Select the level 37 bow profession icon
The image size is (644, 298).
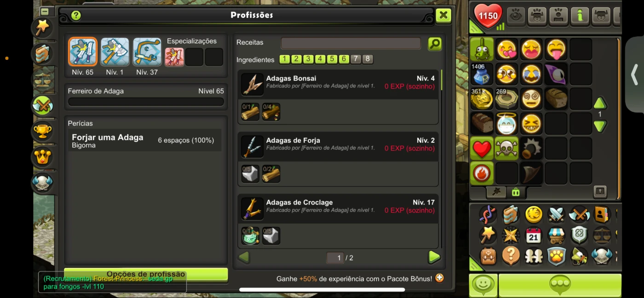pyautogui.click(x=147, y=52)
